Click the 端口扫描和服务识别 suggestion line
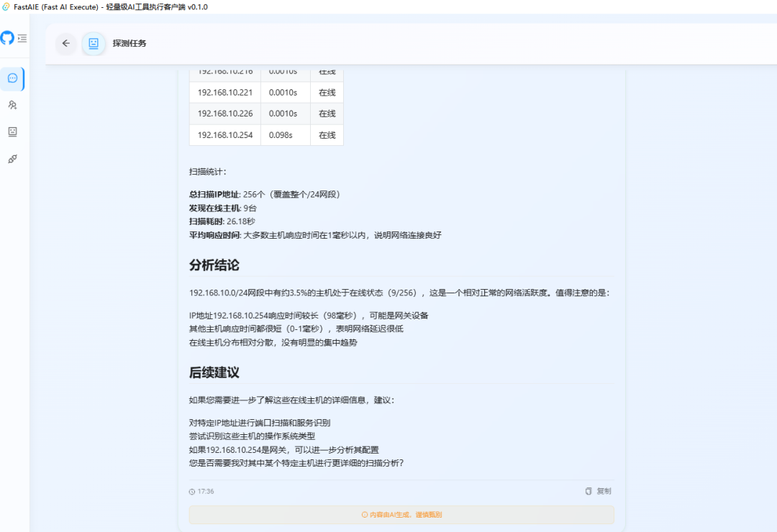Screen dimensions: 777x532 click(x=260, y=423)
